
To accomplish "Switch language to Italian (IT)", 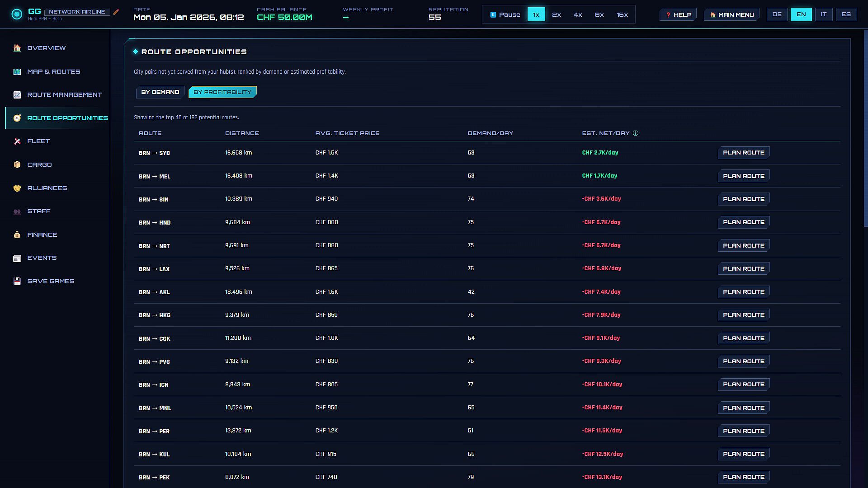I will [824, 14].
